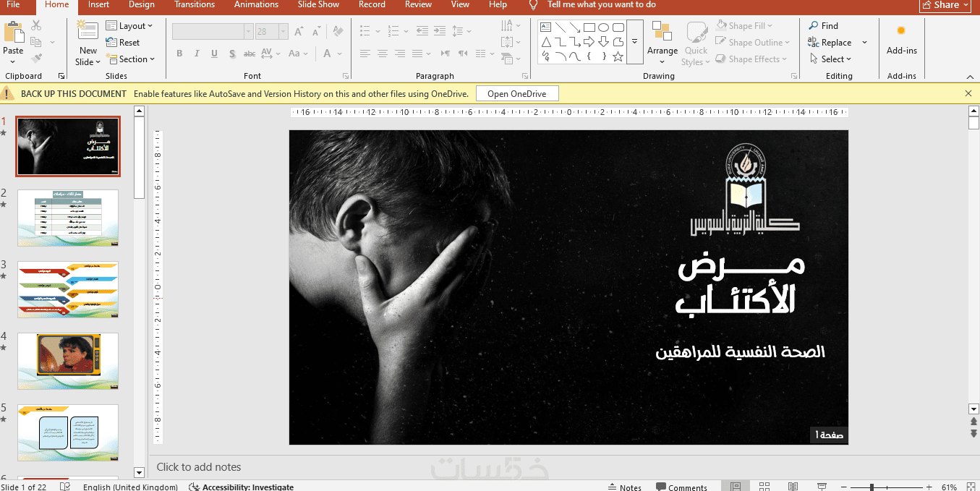Select the Rectangle shape in gallery
The width and height of the screenshot is (980, 491).
tap(589, 27)
